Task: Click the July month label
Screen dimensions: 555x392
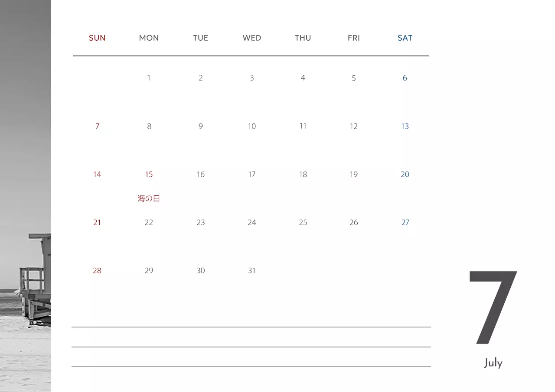Action: tap(493, 363)
